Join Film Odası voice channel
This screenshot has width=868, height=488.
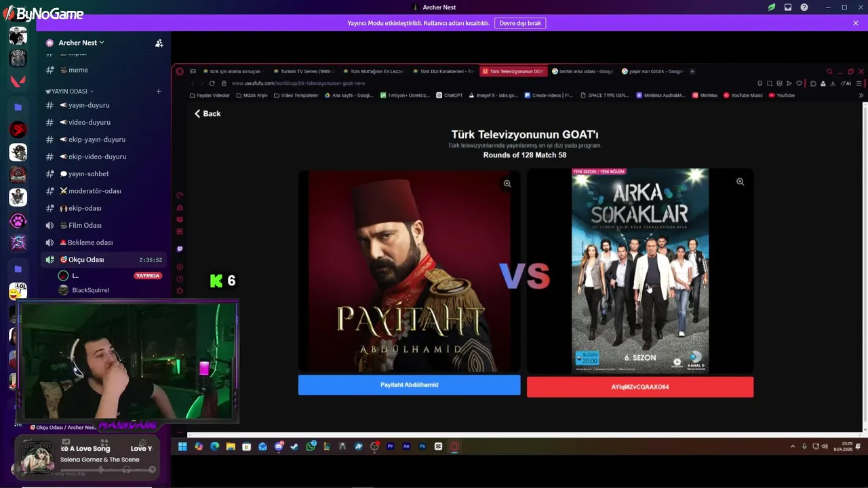[102, 225]
